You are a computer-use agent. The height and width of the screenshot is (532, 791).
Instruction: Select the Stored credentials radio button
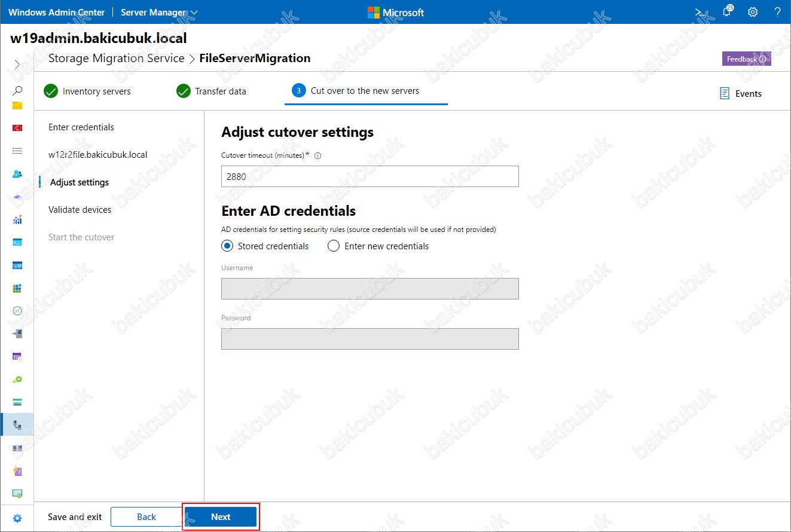click(227, 246)
